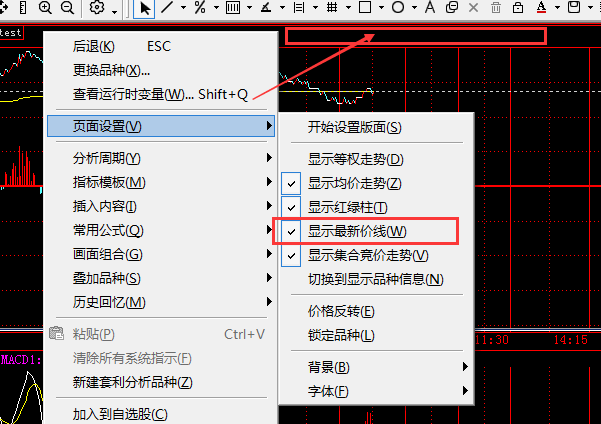The image size is (601, 424).
Task: Expand the 分析周期(Y) submenu
Action: click(x=161, y=158)
